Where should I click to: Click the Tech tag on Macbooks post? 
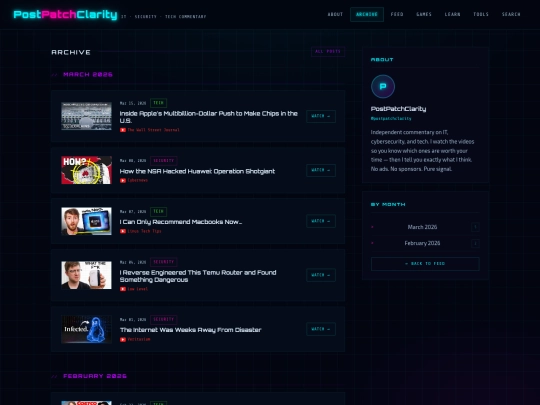[158, 211]
